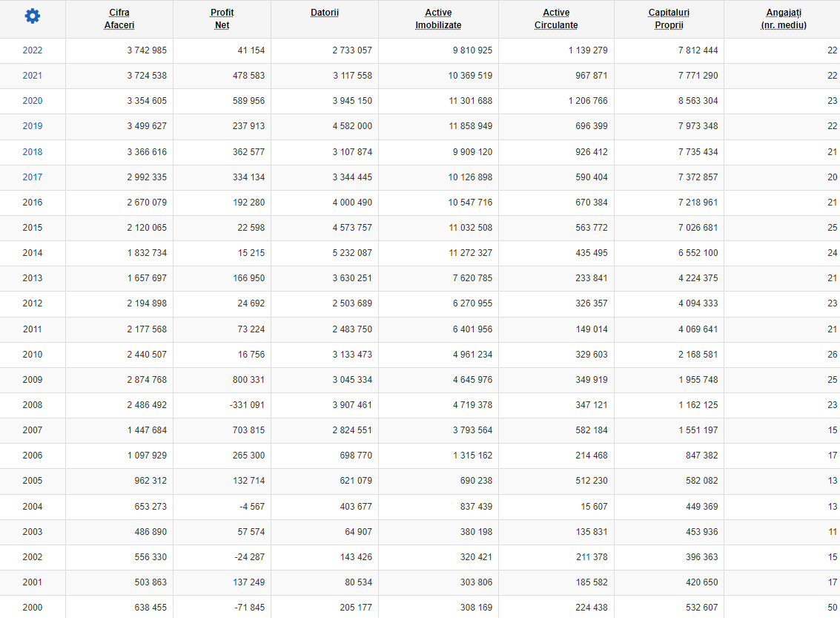
Task: Select the 2002 year cell
Action: [x=32, y=557]
